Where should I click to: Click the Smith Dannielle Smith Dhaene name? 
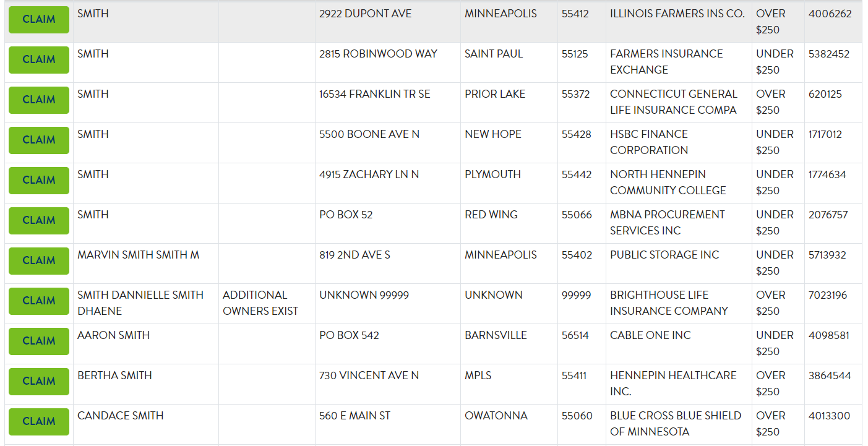(140, 303)
